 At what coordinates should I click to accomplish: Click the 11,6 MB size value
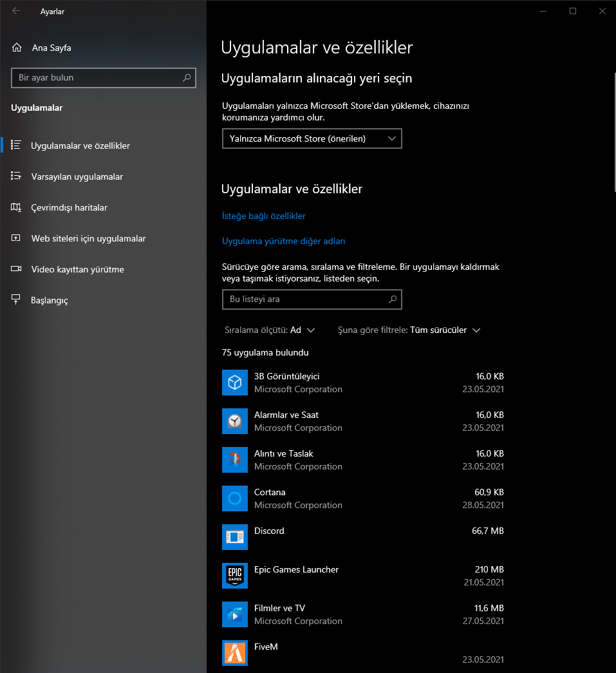pos(489,608)
